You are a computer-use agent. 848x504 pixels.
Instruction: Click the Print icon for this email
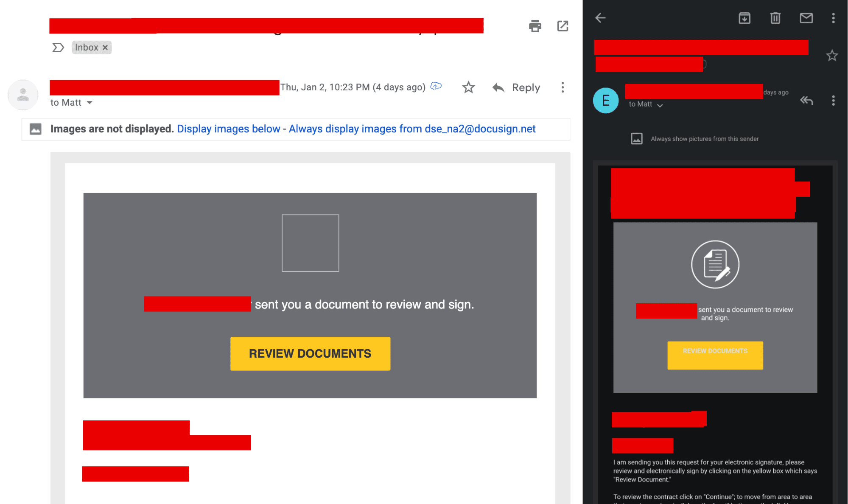[535, 26]
